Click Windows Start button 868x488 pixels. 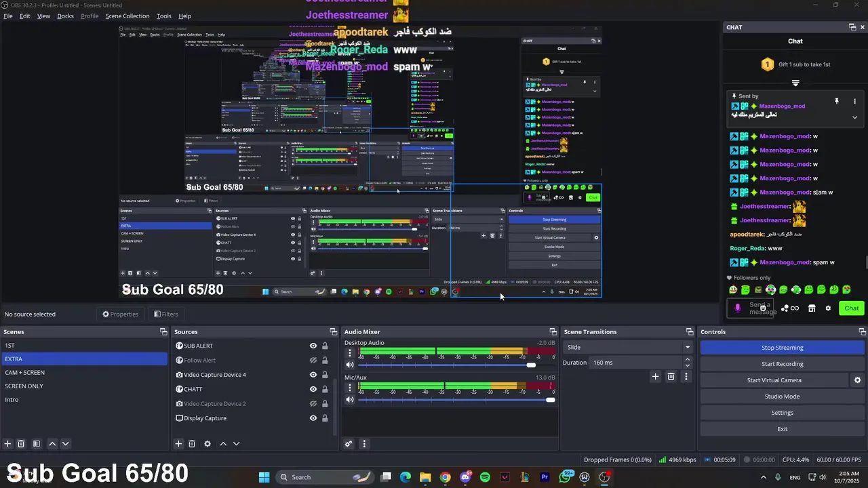click(264, 477)
